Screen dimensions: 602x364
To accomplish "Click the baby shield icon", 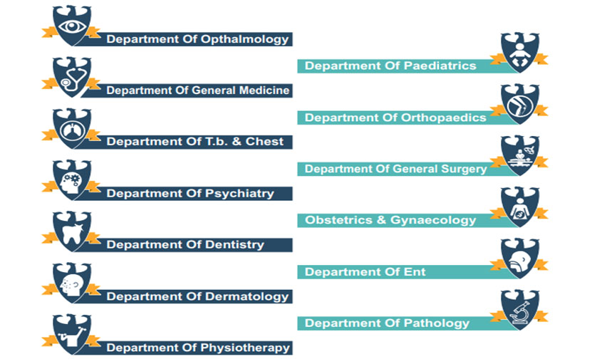I will tap(520, 53).
